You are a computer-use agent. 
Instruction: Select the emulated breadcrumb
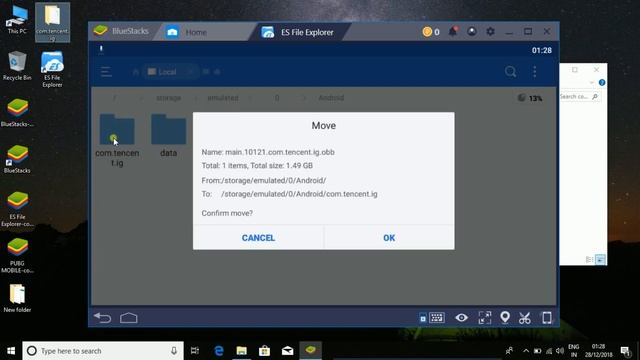[223, 98]
